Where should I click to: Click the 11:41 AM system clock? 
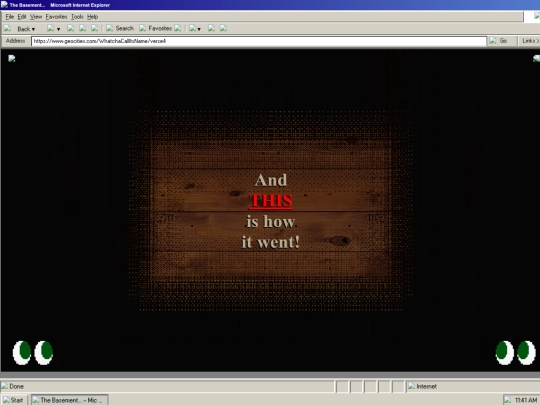click(x=526, y=400)
